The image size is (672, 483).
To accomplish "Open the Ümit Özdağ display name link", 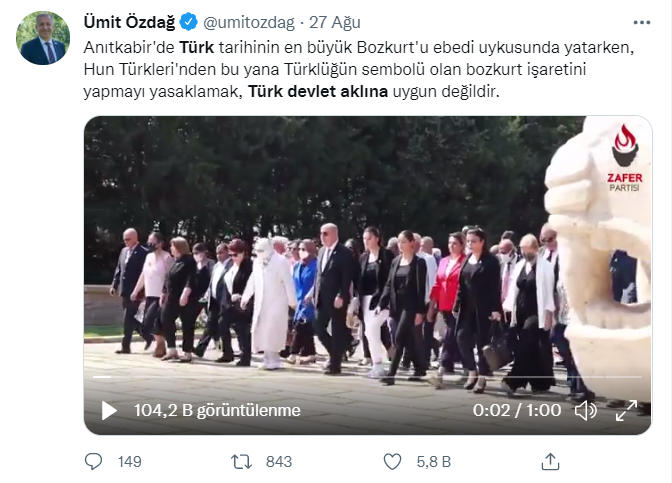I will [x=129, y=22].
